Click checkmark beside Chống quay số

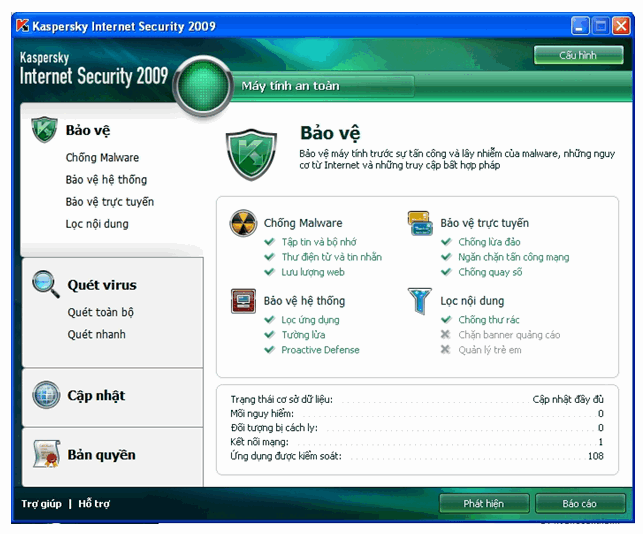[x=446, y=272]
